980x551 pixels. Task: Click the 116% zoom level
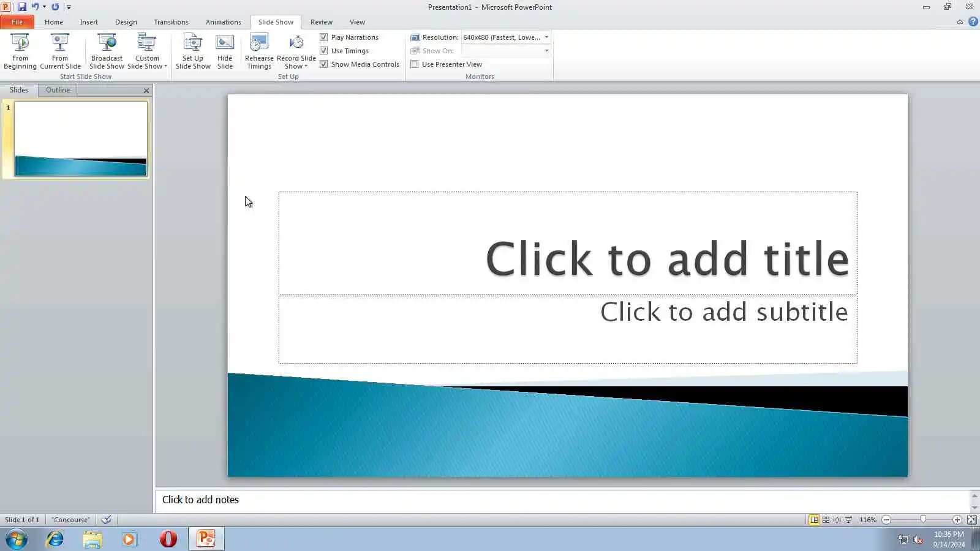868,520
